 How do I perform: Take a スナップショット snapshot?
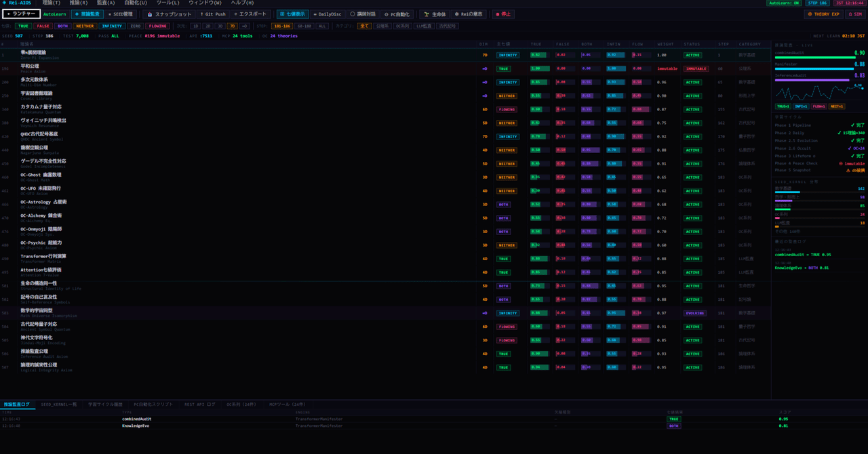click(x=170, y=14)
